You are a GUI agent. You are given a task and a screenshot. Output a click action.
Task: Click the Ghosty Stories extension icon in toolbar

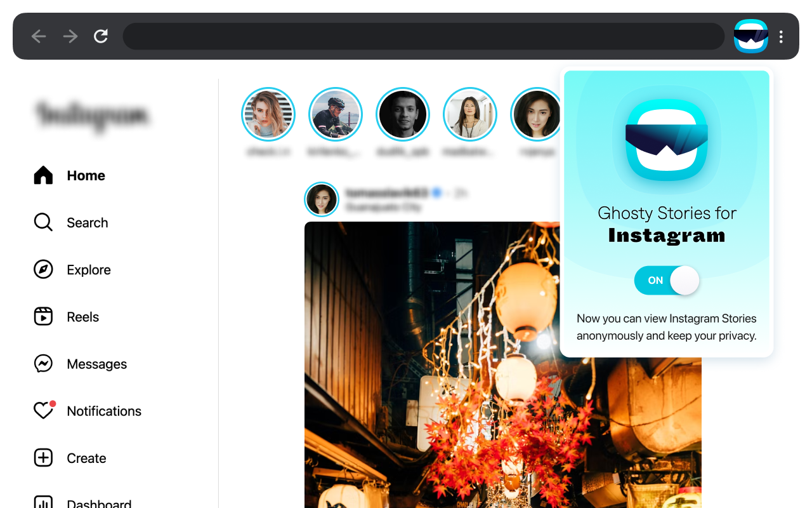[750, 36]
